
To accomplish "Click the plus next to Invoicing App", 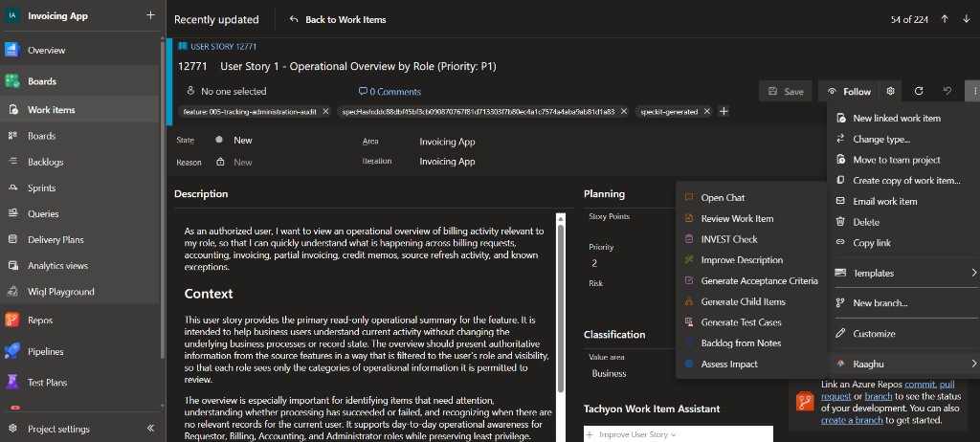I will tap(150, 15).
